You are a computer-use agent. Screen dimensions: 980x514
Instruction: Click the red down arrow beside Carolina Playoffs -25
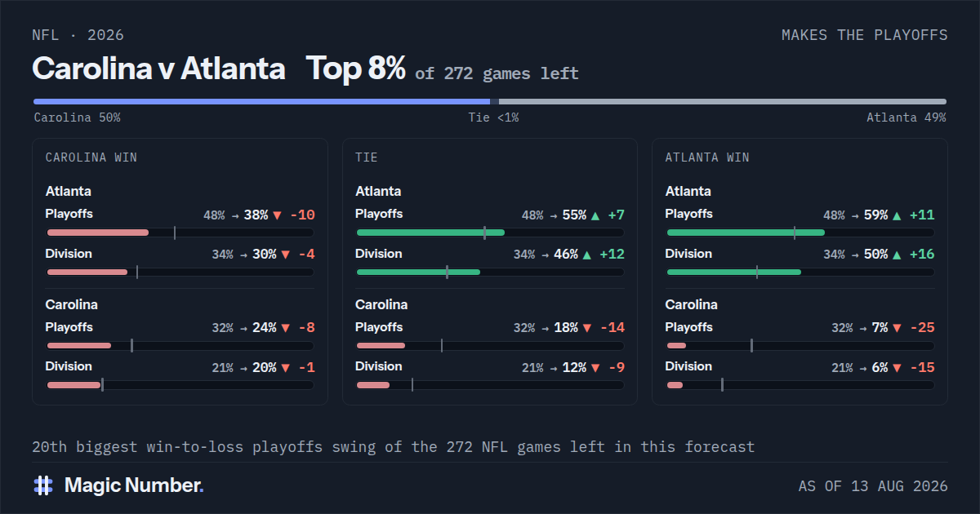pos(897,328)
